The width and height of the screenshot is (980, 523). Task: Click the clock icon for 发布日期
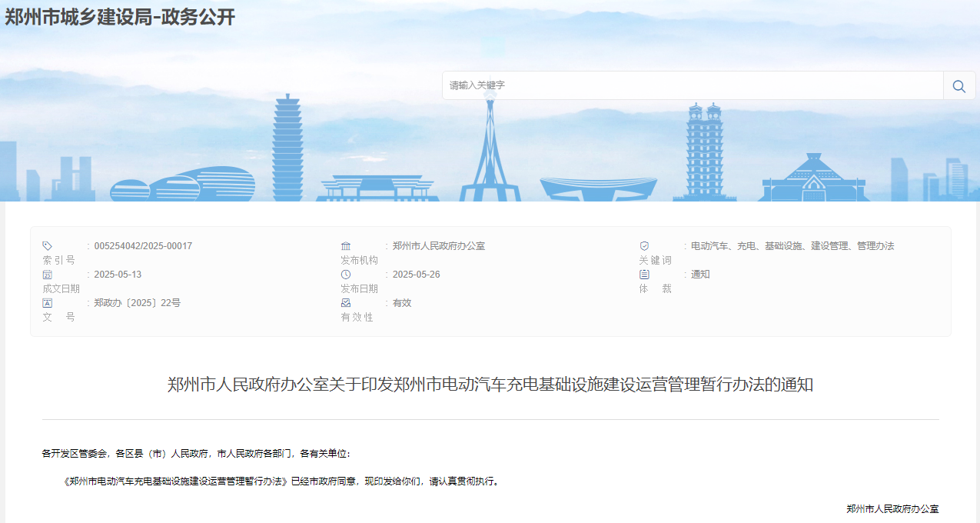click(346, 275)
